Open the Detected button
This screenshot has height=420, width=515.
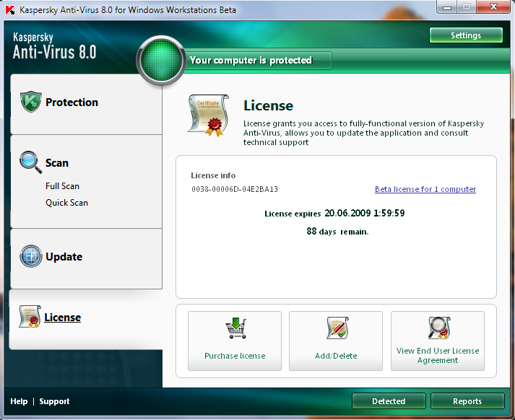click(389, 401)
